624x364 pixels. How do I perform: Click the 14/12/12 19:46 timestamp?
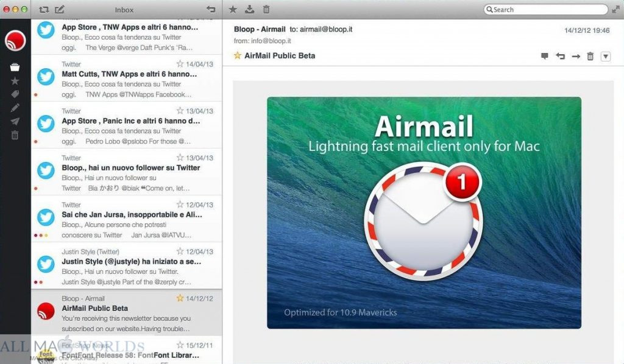[587, 30]
